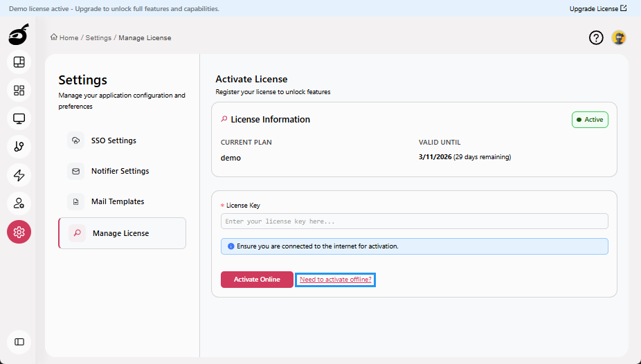Open the user avatar profile menu

[x=619, y=38]
